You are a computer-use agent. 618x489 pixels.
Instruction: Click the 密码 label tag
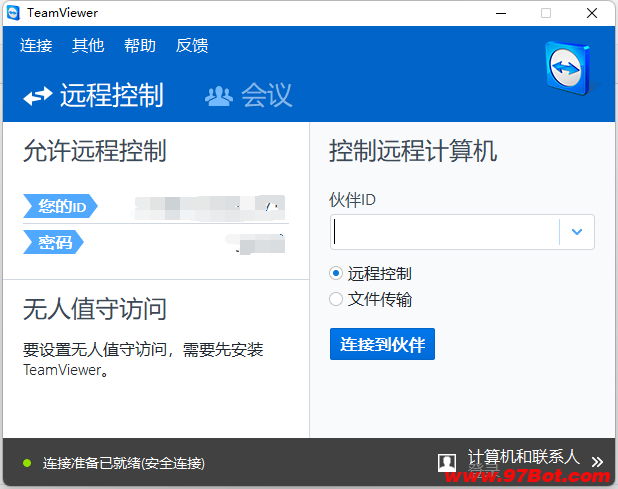point(54,242)
